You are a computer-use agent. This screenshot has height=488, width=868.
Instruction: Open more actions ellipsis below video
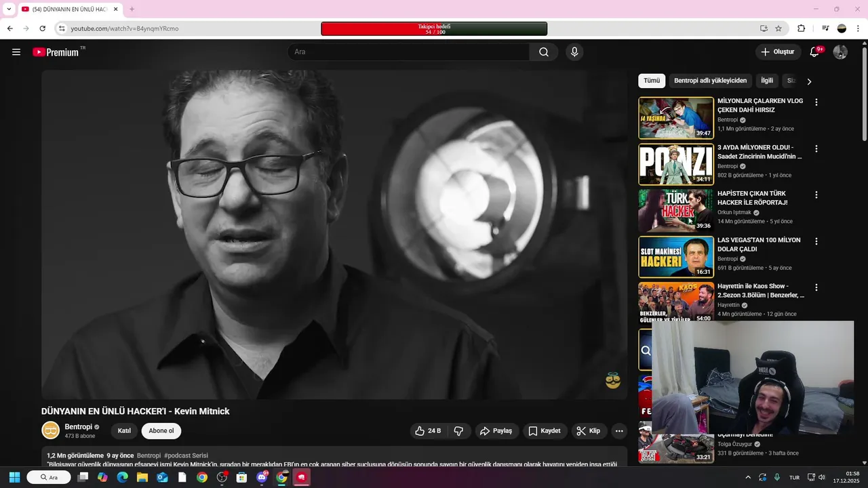click(618, 431)
